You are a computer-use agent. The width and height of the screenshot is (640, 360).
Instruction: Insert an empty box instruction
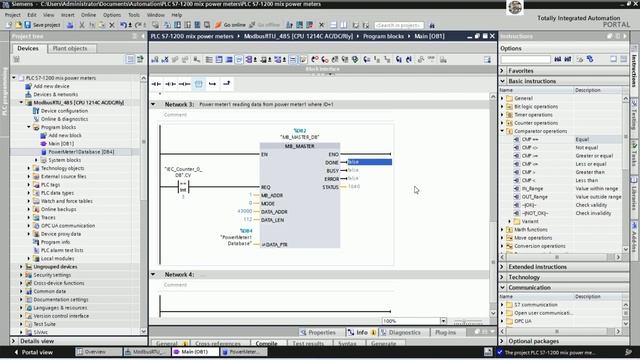198,84
